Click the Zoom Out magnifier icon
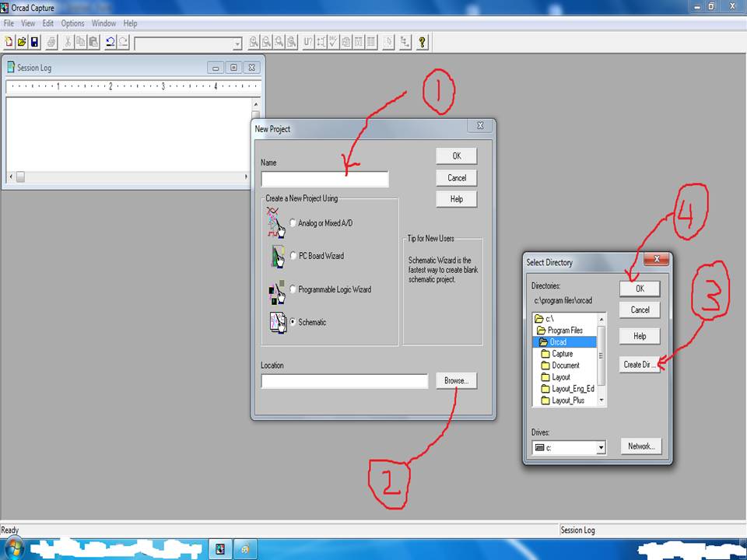This screenshot has width=747, height=560. pyautogui.click(x=267, y=42)
